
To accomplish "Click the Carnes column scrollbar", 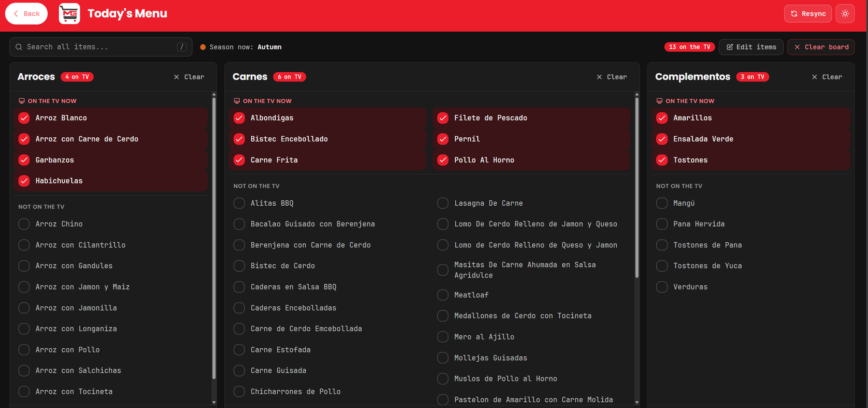I will pyautogui.click(x=637, y=188).
